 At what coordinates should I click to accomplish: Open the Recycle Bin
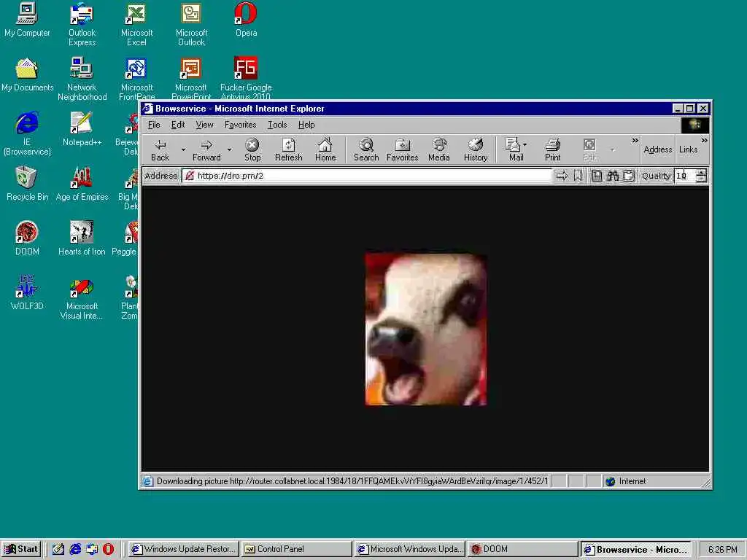[x=27, y=184]
